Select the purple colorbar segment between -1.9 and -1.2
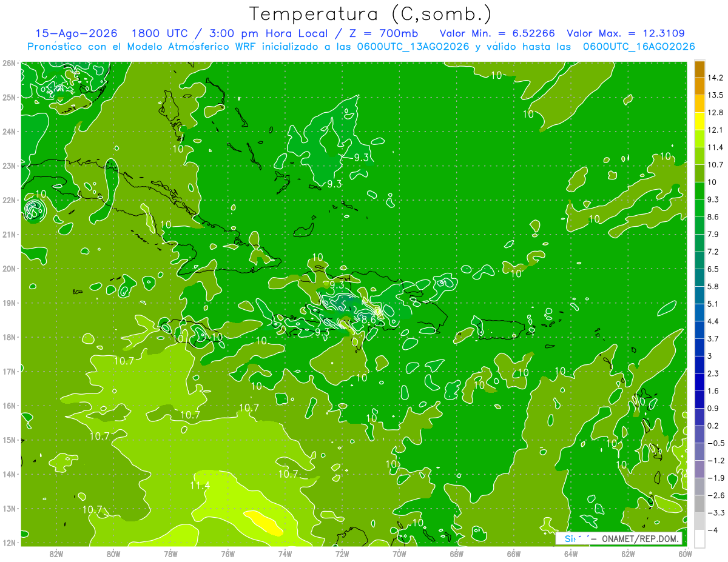The width and height of the screenshot is (728, 562). click(699, 469)
